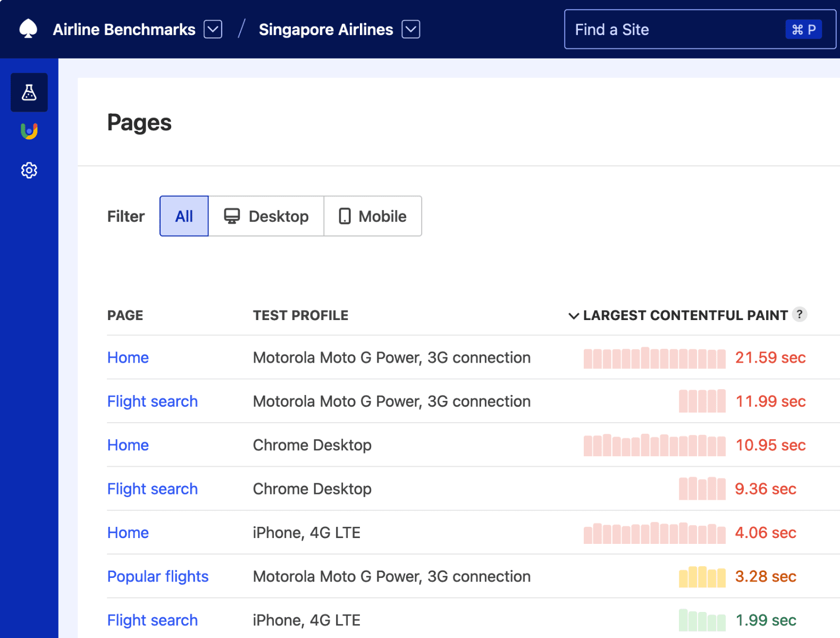Viewport: 840px width, 638px height.
Task: Filter pages by Mobile
Action: (x=373, y=216)
